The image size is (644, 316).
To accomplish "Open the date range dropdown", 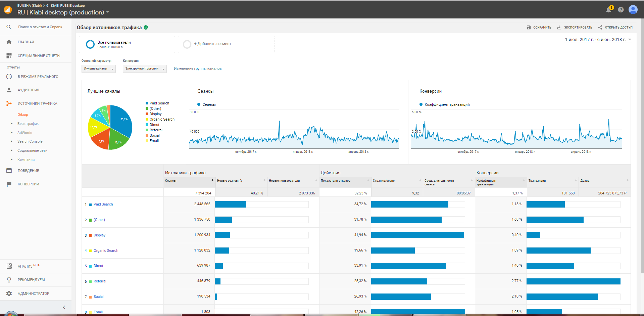I will 598,40.
